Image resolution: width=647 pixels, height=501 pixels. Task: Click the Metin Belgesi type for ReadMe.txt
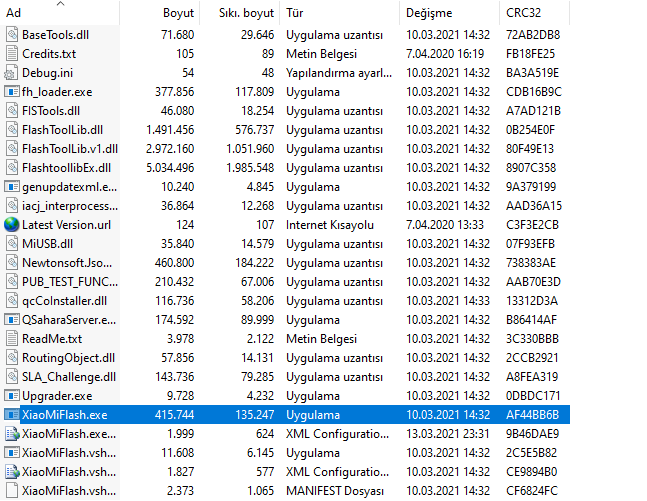point(321,339)
